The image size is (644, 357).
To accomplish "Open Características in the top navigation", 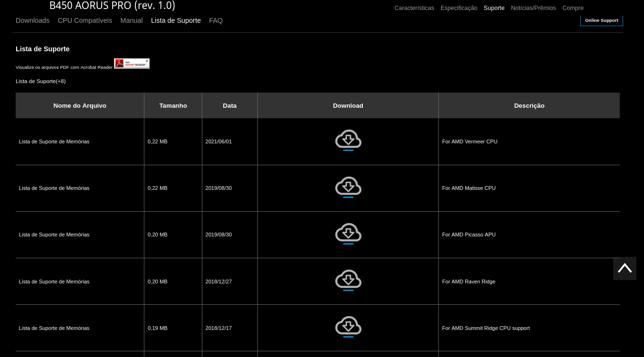I will [414, 8].
